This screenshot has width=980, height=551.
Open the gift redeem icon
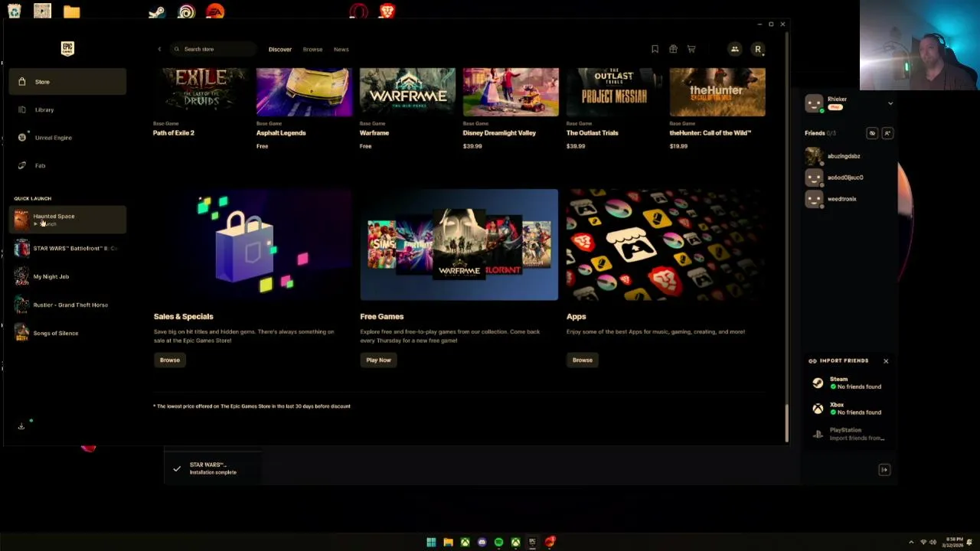pyautogui.click(x=673, y=49)
